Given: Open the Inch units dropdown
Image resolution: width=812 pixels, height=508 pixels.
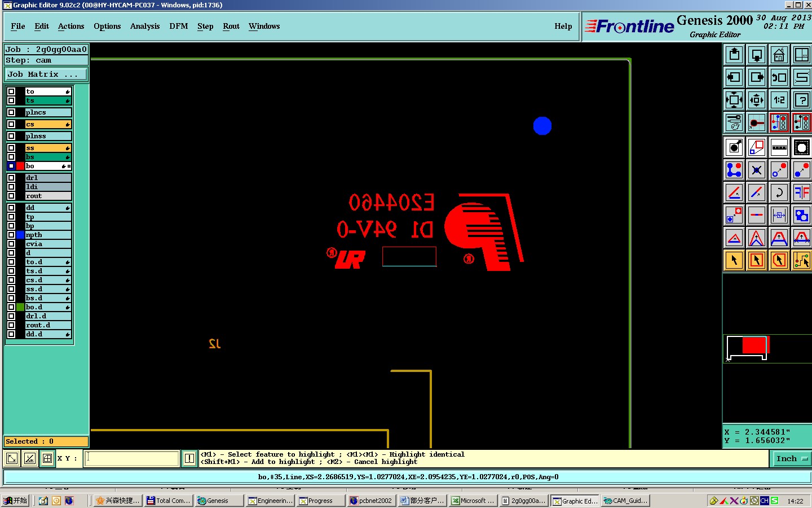Looking at the screenshot, I should (791, 459).
